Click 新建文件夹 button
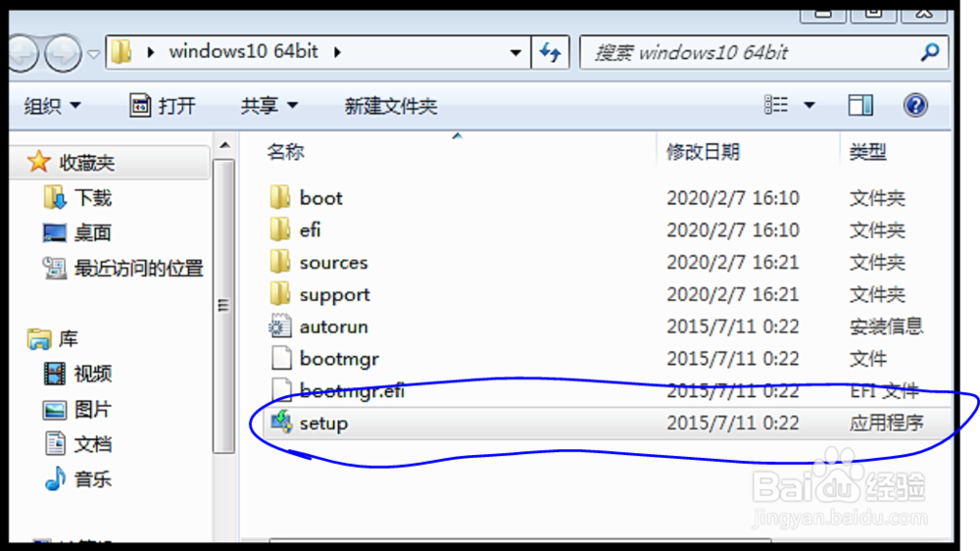This screenshot has height=551, width=980. (391, 106)
